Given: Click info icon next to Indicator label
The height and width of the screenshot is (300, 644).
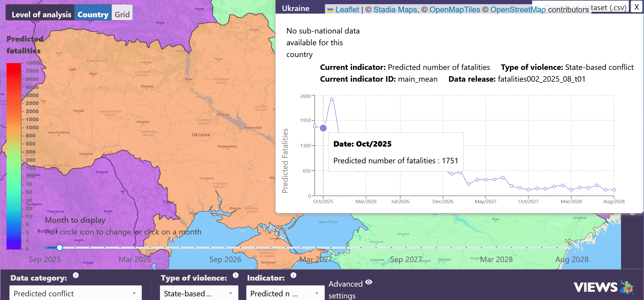Looking at the screenshot, I should pos(293,275).
